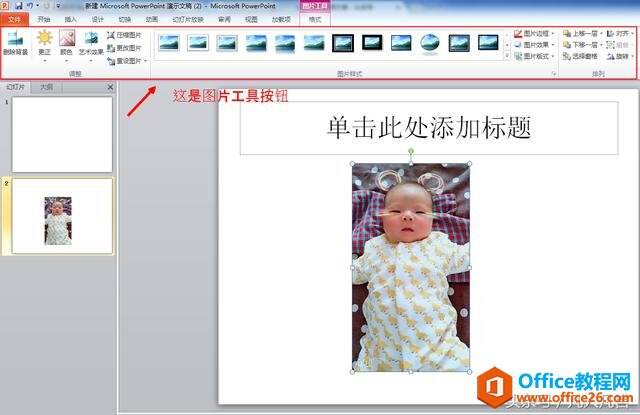Expand the Reset Picture dropdown arrow
Screen dimensions: 640x415
point(145,61)
